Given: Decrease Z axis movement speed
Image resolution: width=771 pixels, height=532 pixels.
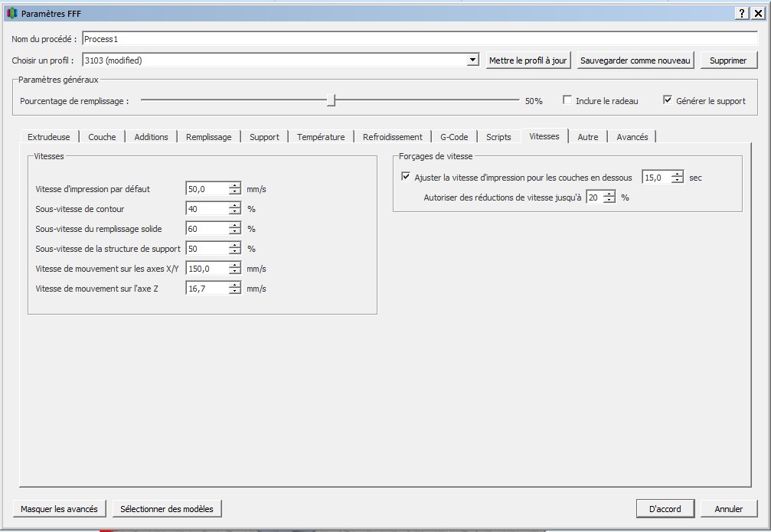Looking at the screenshot, I should click(234, 292).
